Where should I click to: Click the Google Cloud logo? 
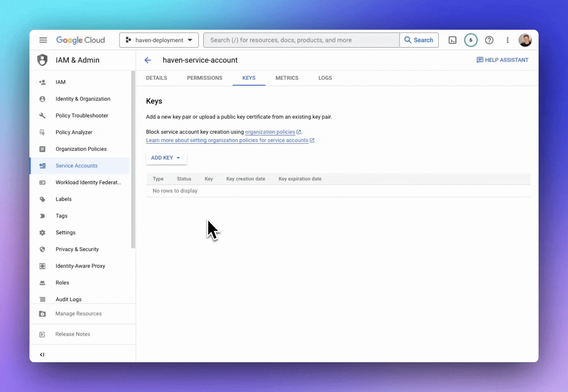(x=81, y=40)
